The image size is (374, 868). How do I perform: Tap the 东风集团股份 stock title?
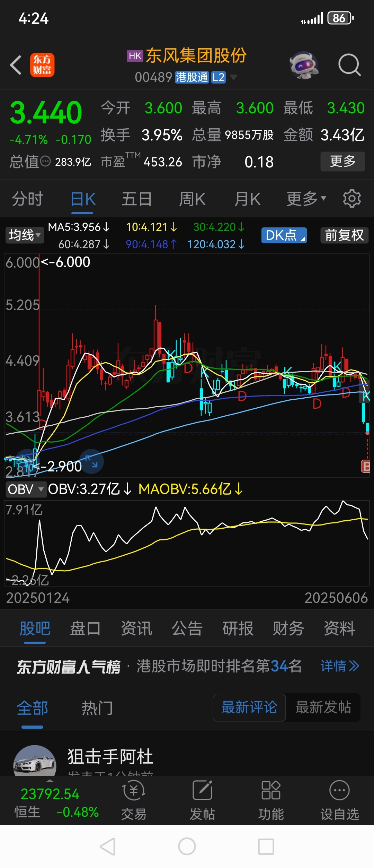(196, 55)
